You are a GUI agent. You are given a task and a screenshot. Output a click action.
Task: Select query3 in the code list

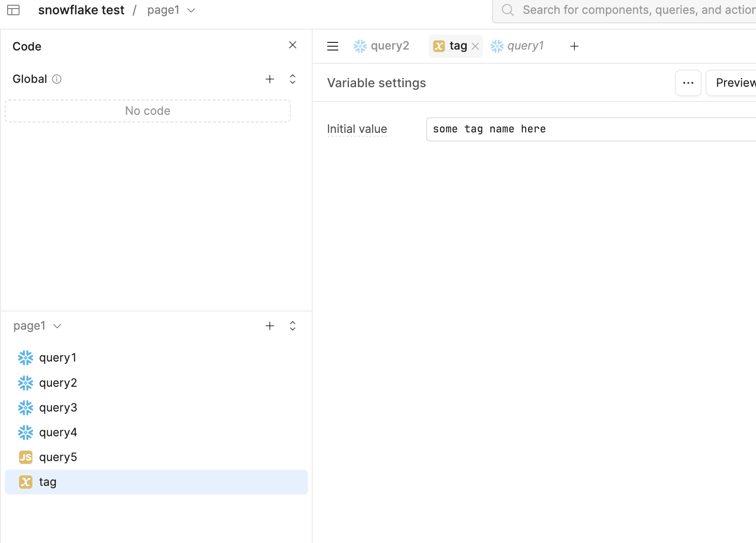(x=156, y=408)
